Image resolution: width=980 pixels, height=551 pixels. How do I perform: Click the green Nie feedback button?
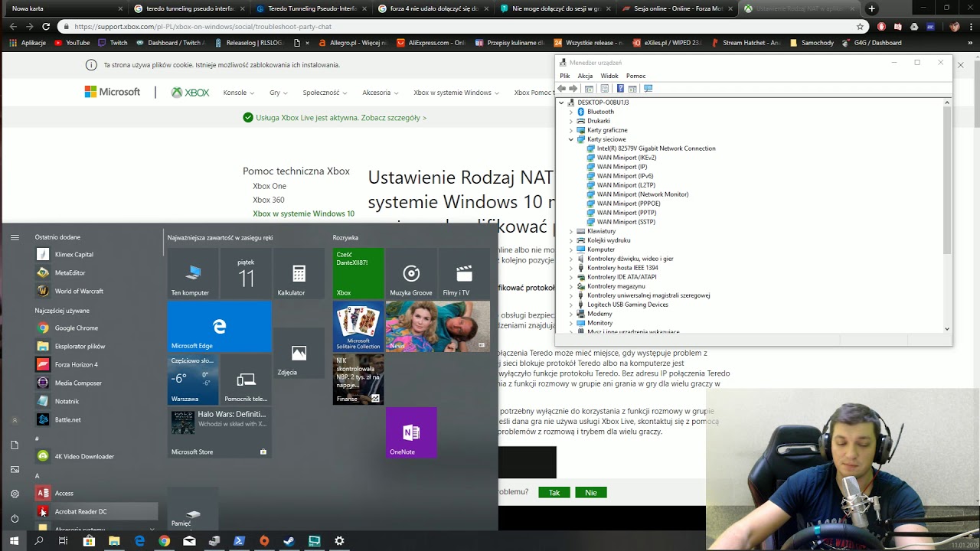point(591,493)
